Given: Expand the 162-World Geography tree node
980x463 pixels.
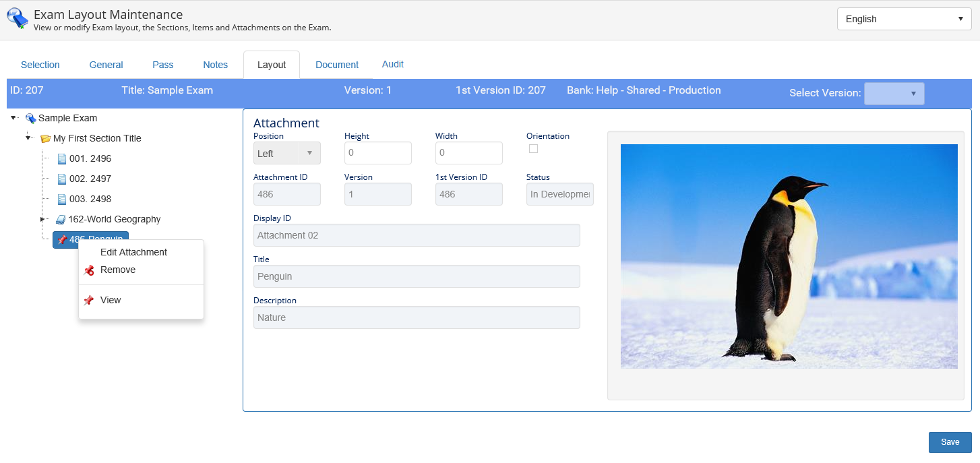Looking at the screenshot, I should [x=42, y=219].
